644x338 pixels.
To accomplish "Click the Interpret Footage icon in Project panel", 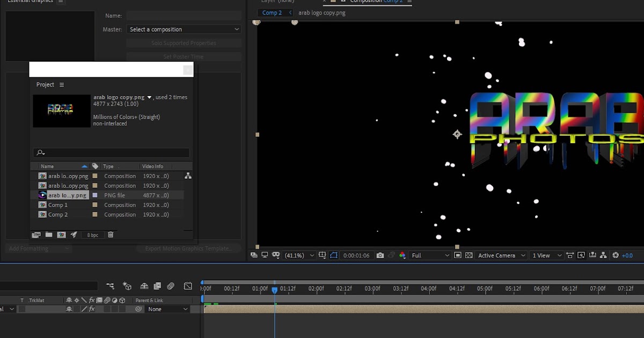I will pyautogui.click(x=36, y=234).
